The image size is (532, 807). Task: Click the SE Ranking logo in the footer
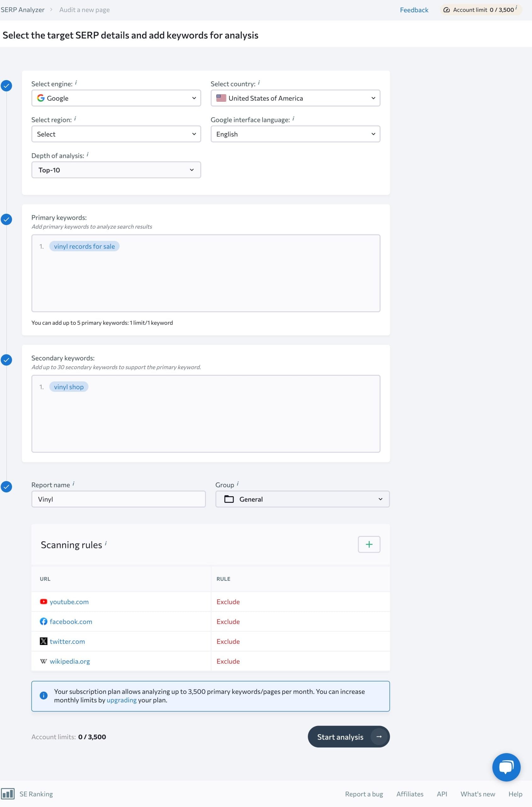[8, 793]
